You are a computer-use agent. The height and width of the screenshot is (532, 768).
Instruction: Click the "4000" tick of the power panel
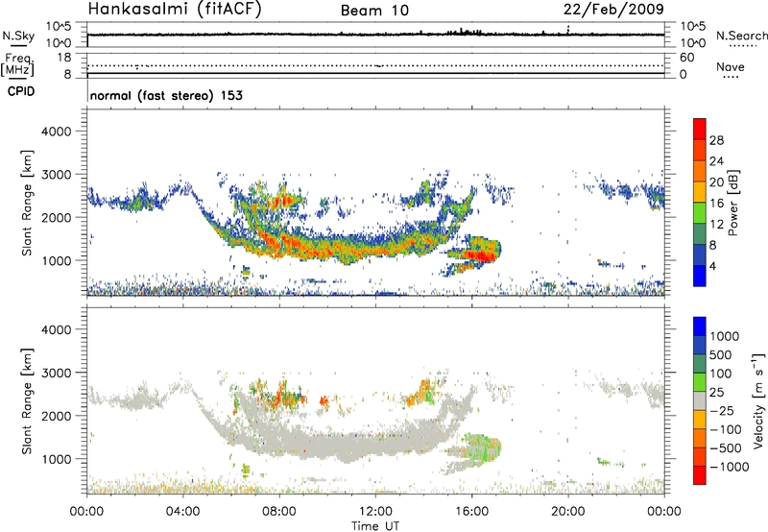click(57, 132)
